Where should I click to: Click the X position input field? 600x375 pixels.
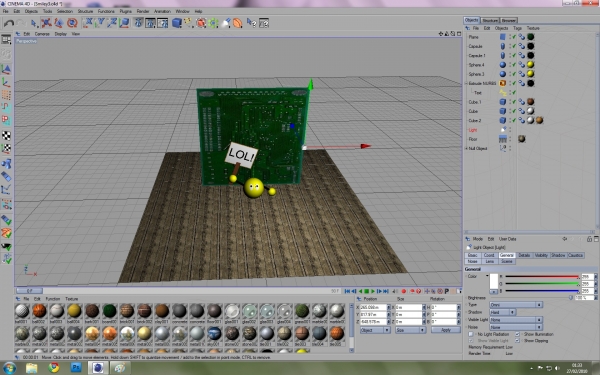[x=373, y=307]
